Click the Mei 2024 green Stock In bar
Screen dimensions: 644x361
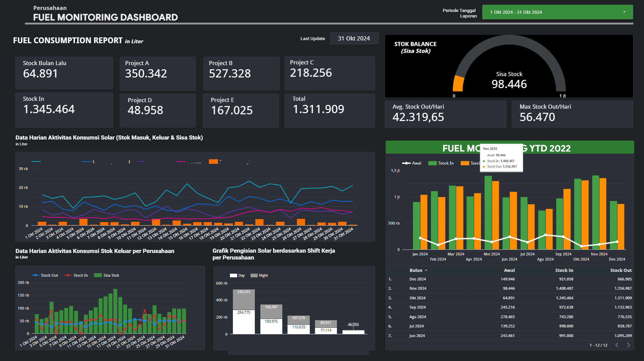[488, 213]
